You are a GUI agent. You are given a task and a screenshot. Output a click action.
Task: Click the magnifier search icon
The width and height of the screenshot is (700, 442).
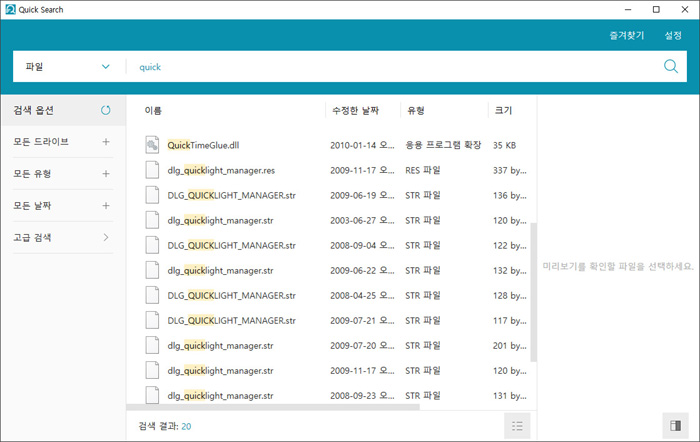[671, 67]
